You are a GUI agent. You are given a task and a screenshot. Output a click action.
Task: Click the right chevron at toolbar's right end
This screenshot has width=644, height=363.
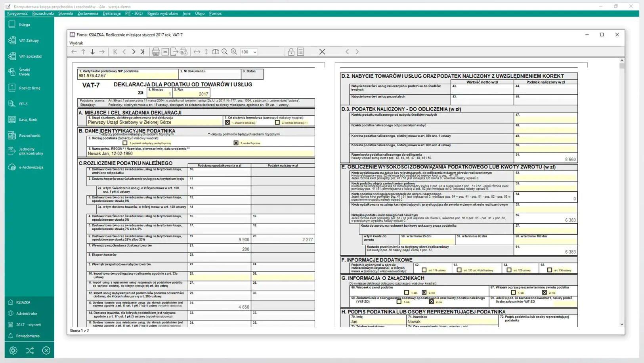tap(357, 52)
